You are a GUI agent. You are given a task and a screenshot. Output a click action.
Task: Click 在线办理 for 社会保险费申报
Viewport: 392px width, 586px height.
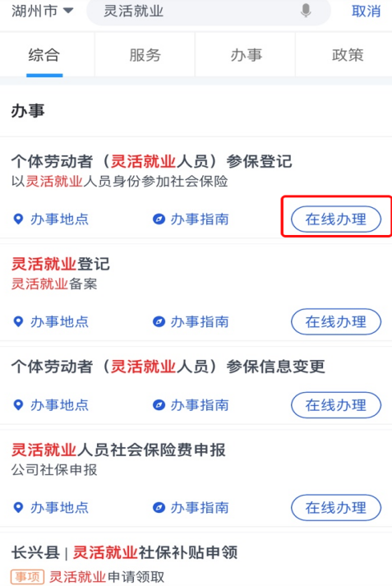(x=336, y=508)
